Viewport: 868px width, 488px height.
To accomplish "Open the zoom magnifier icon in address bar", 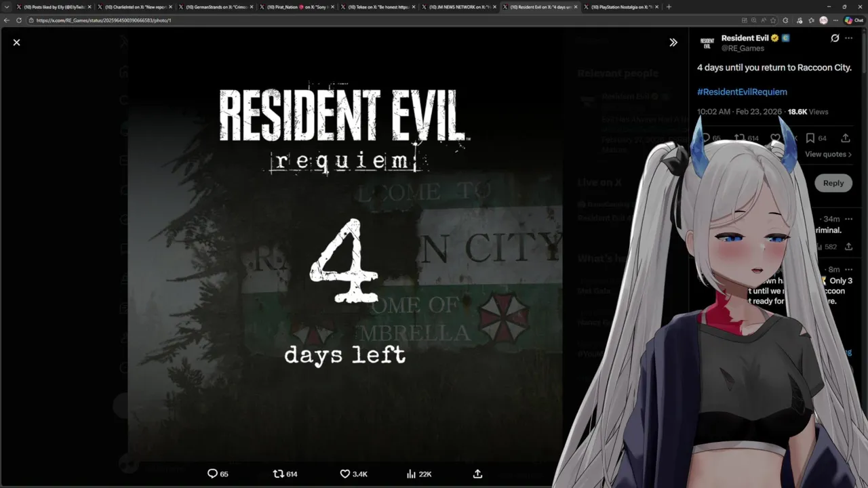I will [753, 20].
